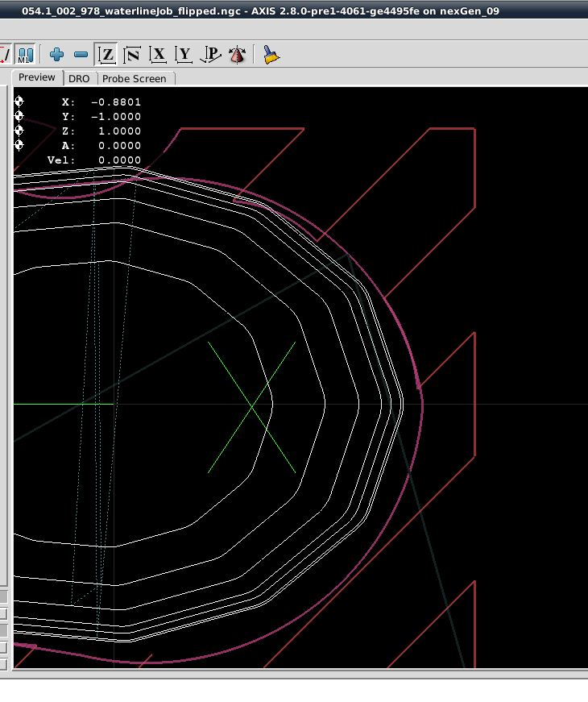Switch to the X side view

[x=159, y=55]
